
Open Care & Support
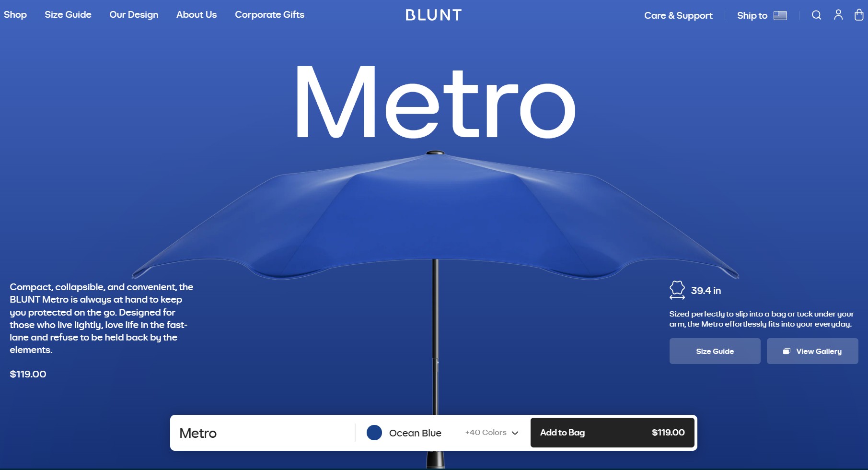tap(678, 15)
